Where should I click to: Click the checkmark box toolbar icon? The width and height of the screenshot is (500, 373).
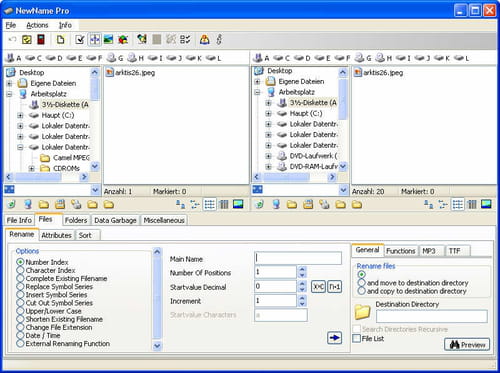[x=80, y=40]
